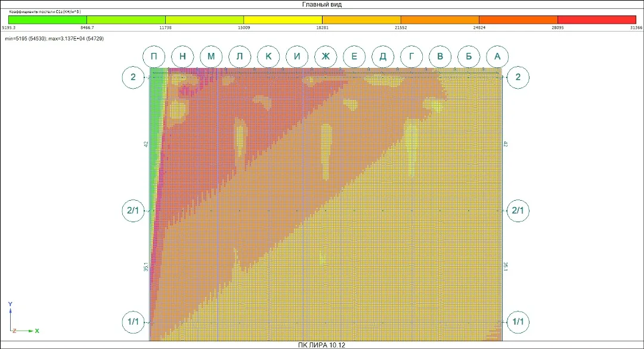
Task: Select the bright green 5195.3–8466.7 legend band
Action: [48, 20]
